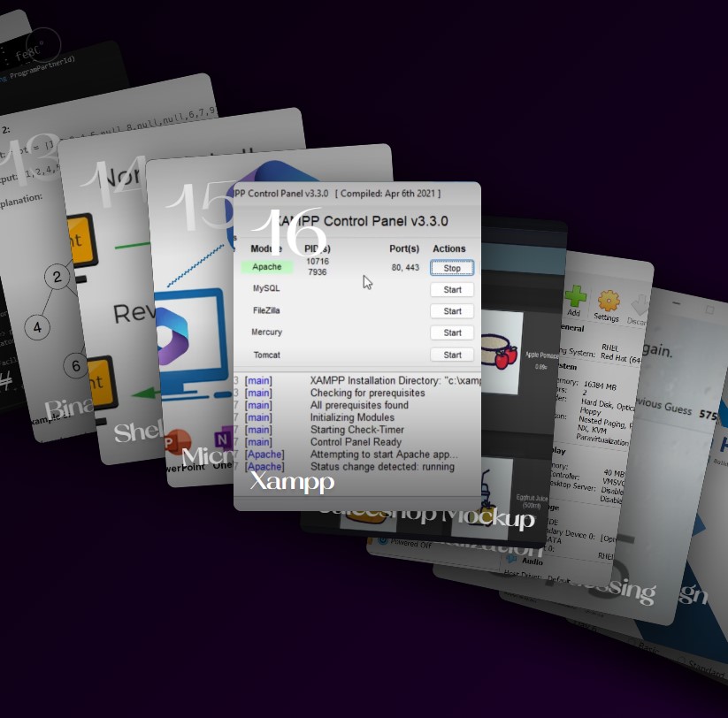The image size is (728, 718).
Task: Click '16384 MB' memory value in virtualization card
Action: [x=600, y=386]
